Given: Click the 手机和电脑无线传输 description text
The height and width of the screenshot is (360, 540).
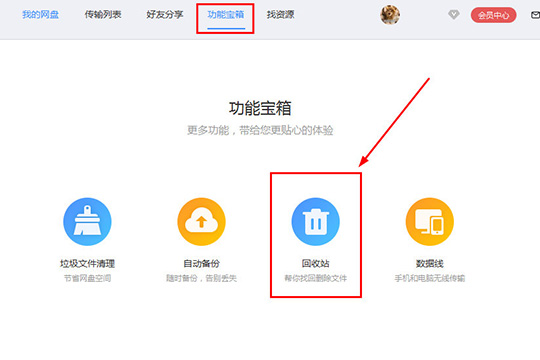Looking at the screenshot, I should coord(429,278).
